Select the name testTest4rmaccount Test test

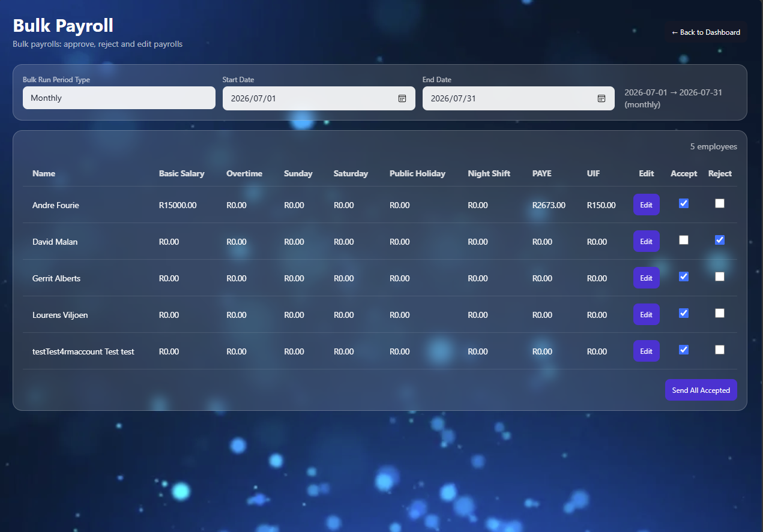click(83, 351)
